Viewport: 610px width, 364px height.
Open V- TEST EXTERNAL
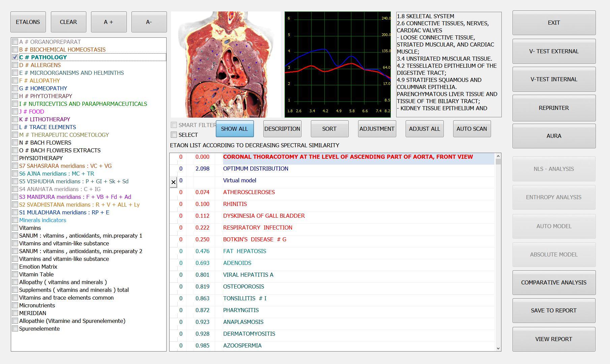click(x=554, y=51)
